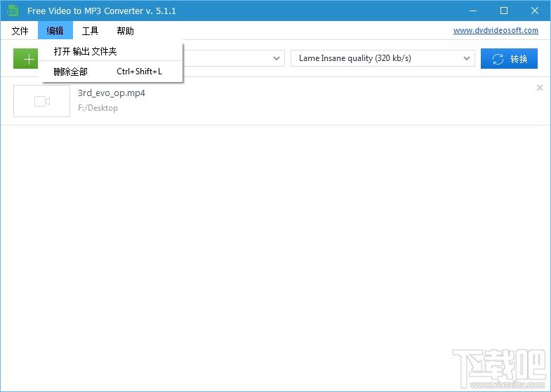Open the 帮助 menu

125,31
